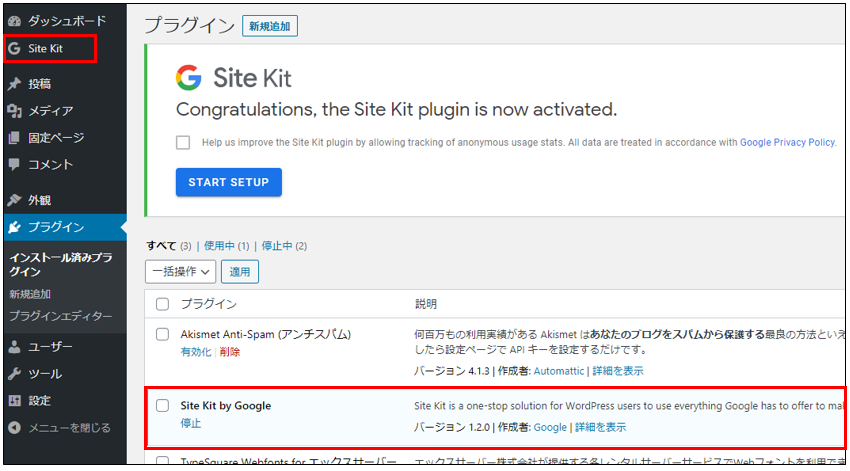The image size is (850, 471).
Task: Open ダッシュボード menu item
Action: (67, 21)
